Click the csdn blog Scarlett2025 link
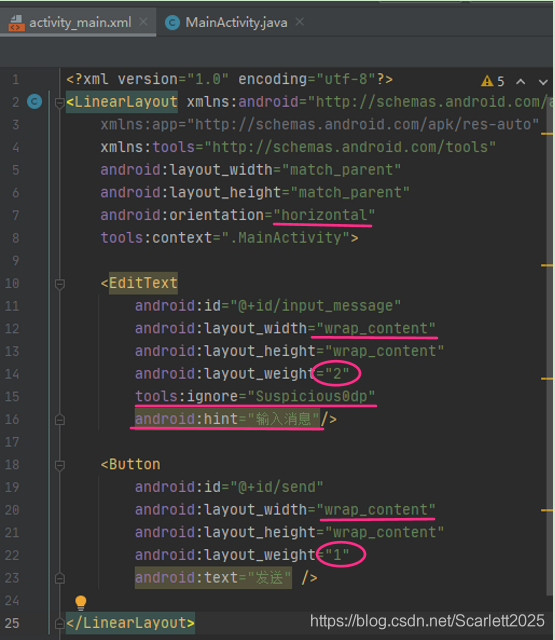 [427, 621]
